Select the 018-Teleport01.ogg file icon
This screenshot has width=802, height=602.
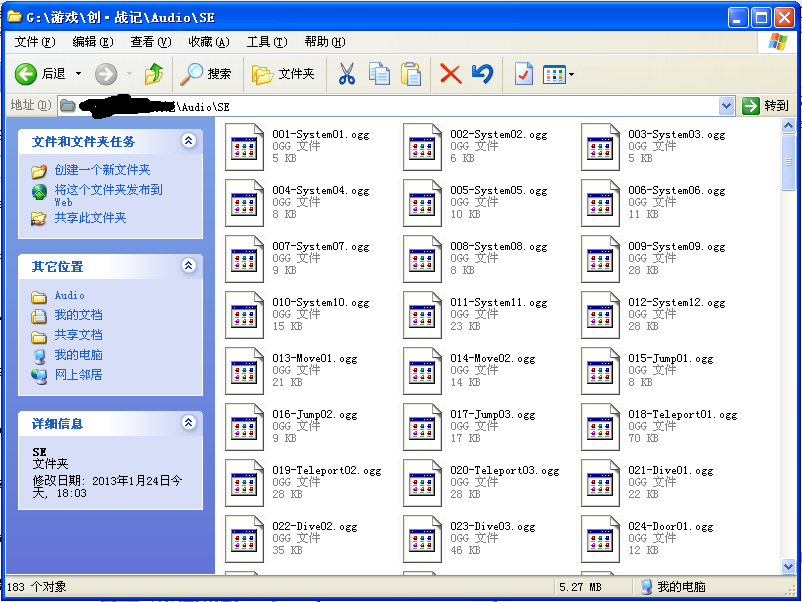click(x=600, y=427)
